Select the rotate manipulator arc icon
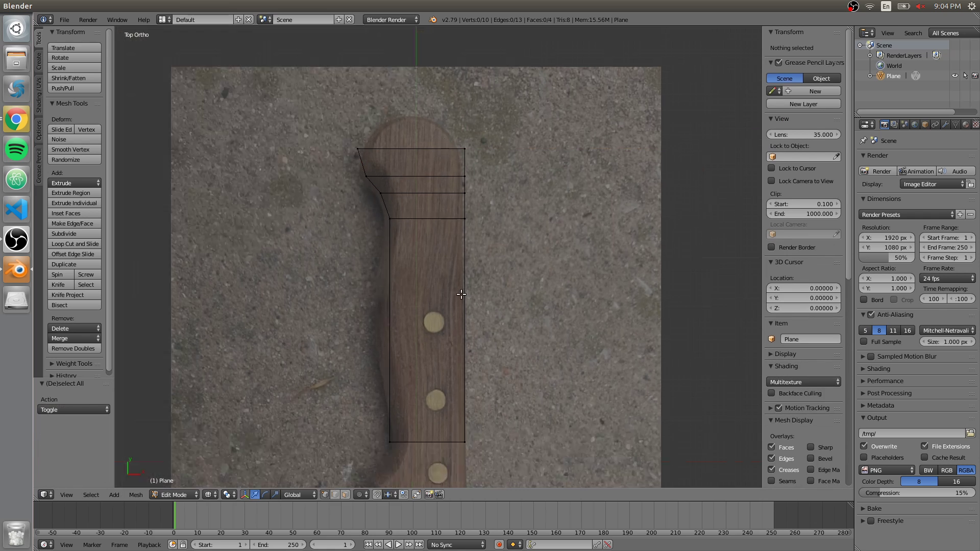 point(265,494)
